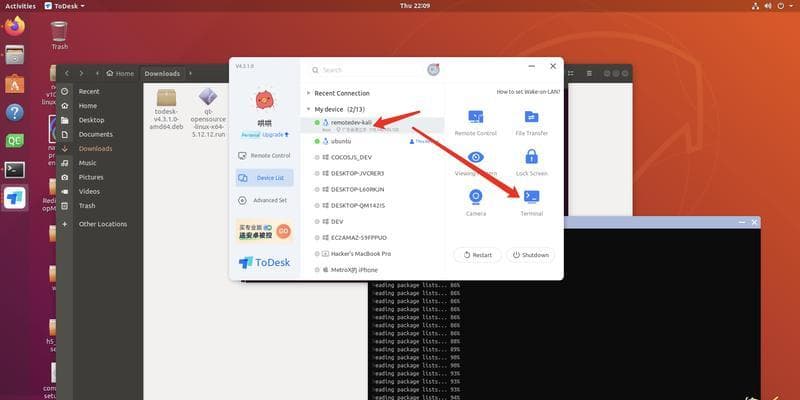Start Remote Control from the function panel
800x400 pixels.
click(476, 123)
